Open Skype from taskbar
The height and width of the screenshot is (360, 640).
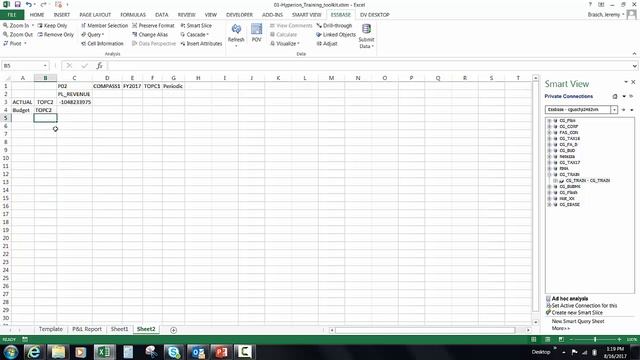click(174, 352)
